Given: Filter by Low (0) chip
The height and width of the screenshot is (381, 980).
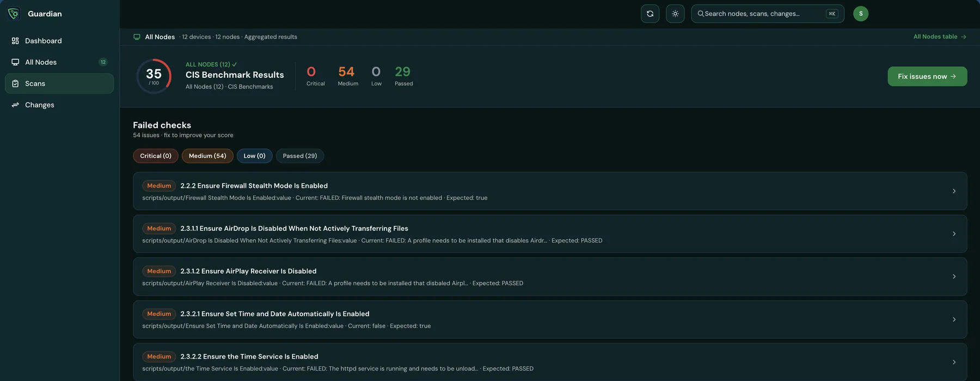Looking at the screenshot, I should 254,156.
